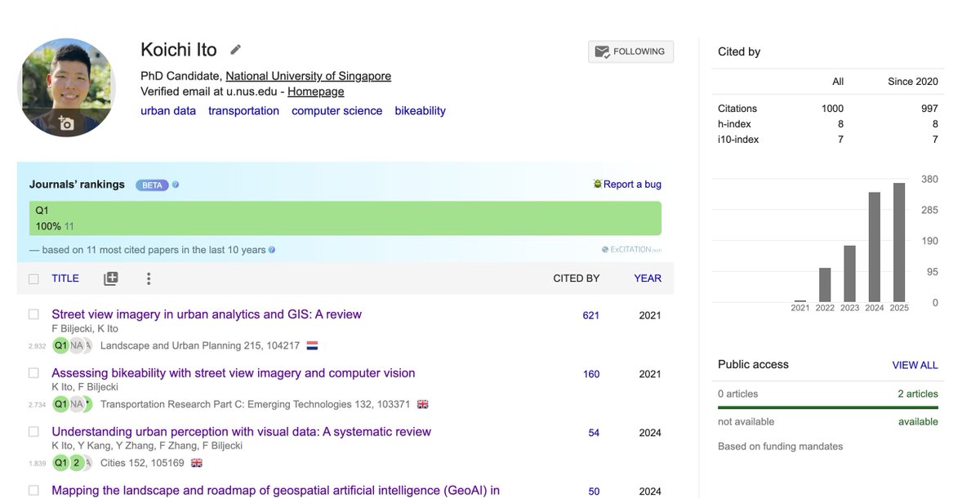Open the three-dots more options menu
This screenshot has height=498, width=980.
(x=149, y=278)
